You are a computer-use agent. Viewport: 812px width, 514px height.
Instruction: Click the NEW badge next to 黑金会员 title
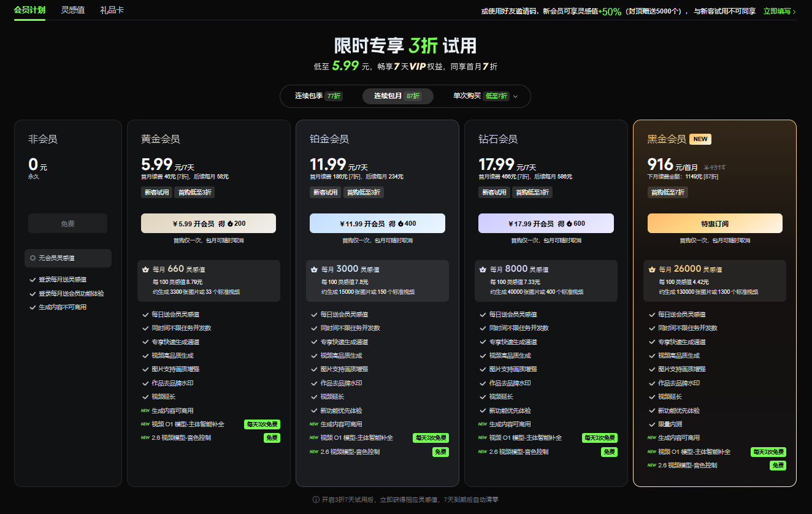coord(700,139)
